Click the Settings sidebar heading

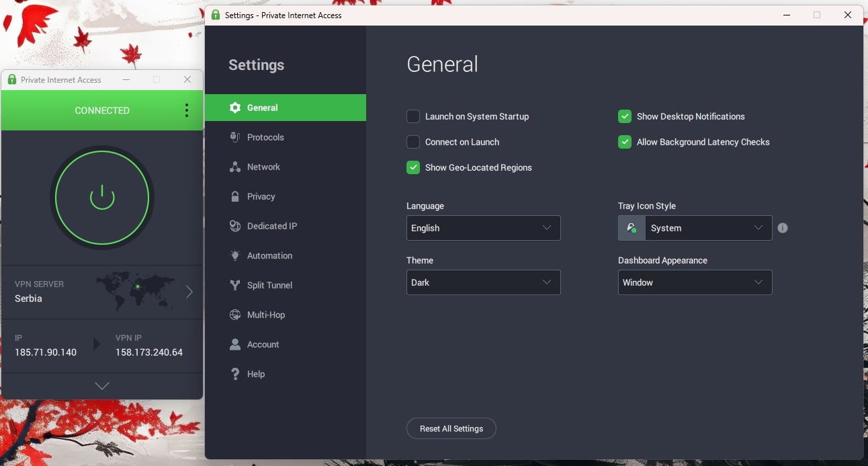[x=256, y=65]
